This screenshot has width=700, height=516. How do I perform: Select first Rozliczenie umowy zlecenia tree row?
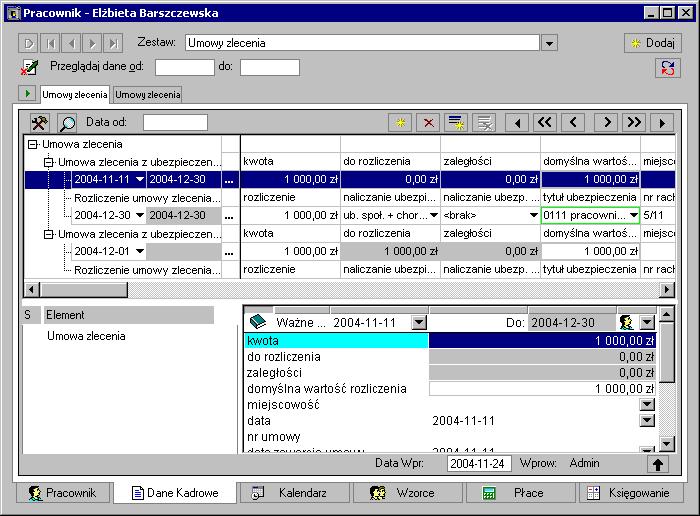point(147,198)
